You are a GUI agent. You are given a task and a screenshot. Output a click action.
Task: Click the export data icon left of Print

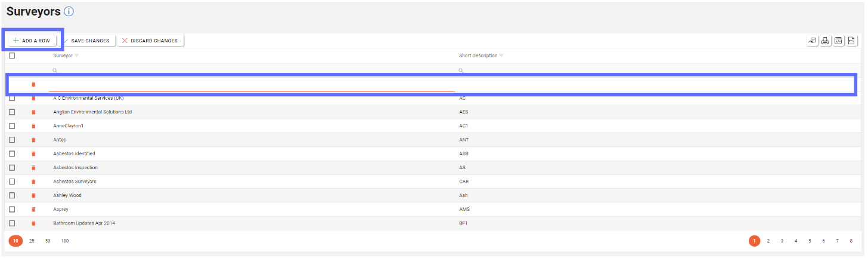[812, 41]
